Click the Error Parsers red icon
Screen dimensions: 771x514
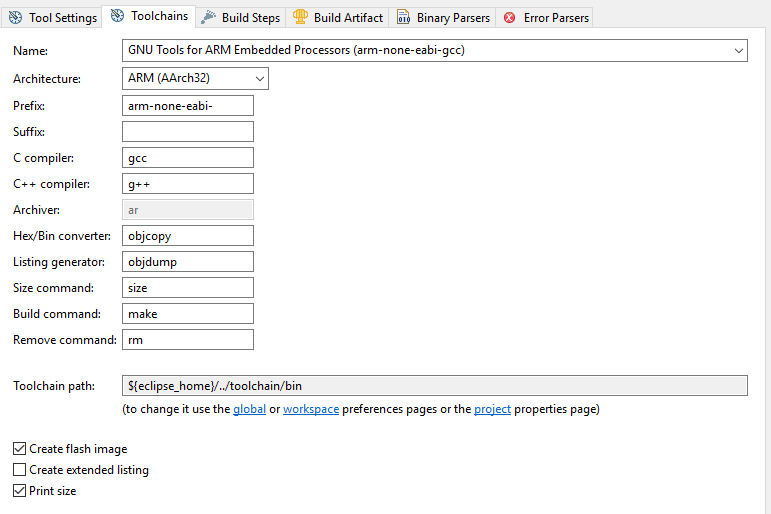pos(510,17)
